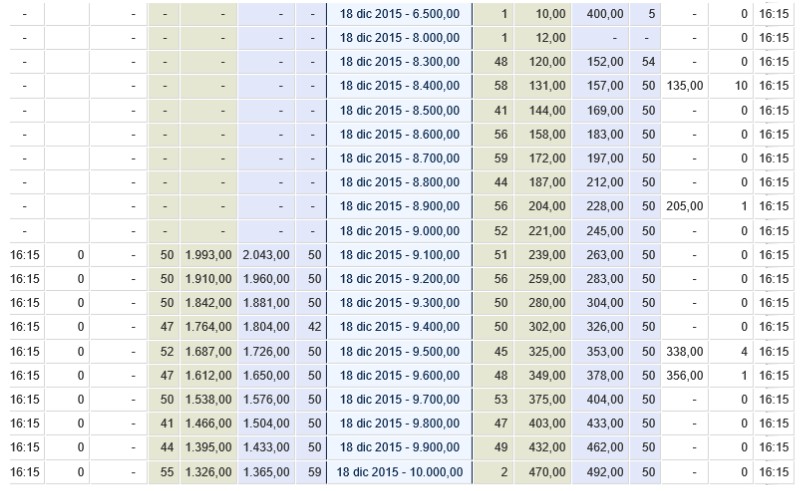Click the call ask value 1.576,00
This screenshot has width=800, height=491.
[x=266, y=399]
